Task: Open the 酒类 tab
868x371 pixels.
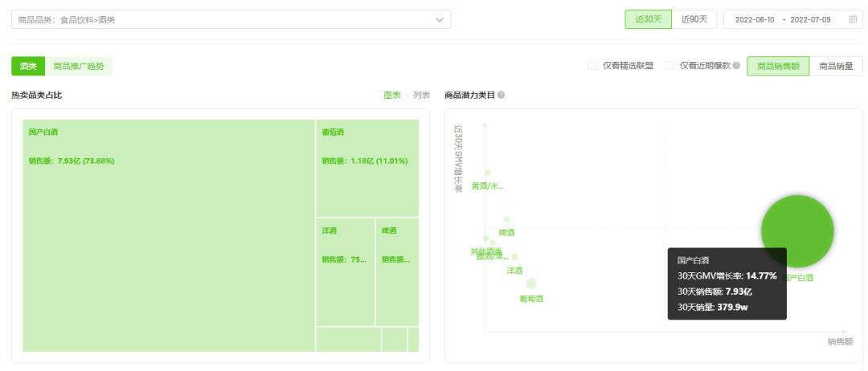Action: pos(28,67)
